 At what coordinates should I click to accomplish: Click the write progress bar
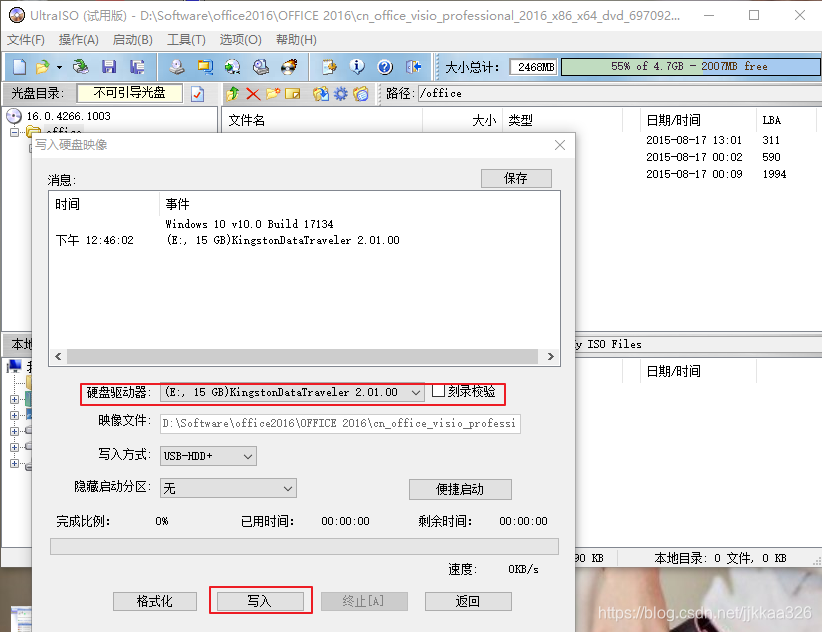click(304, 547)
